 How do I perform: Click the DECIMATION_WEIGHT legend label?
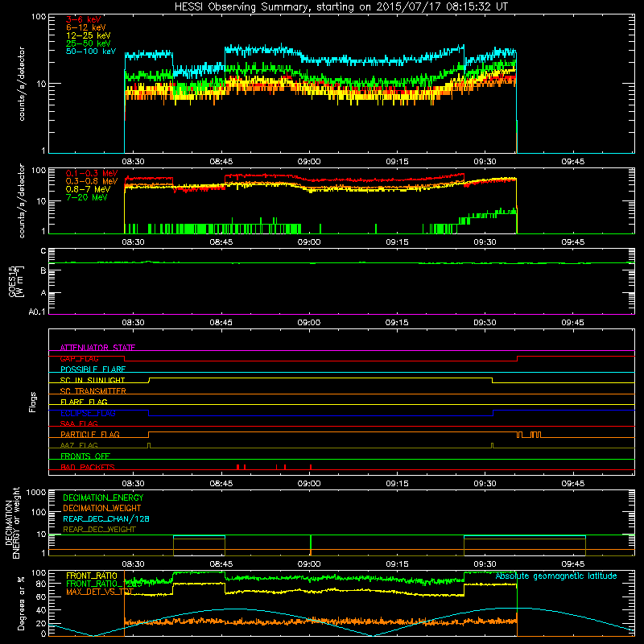[102, 508]
